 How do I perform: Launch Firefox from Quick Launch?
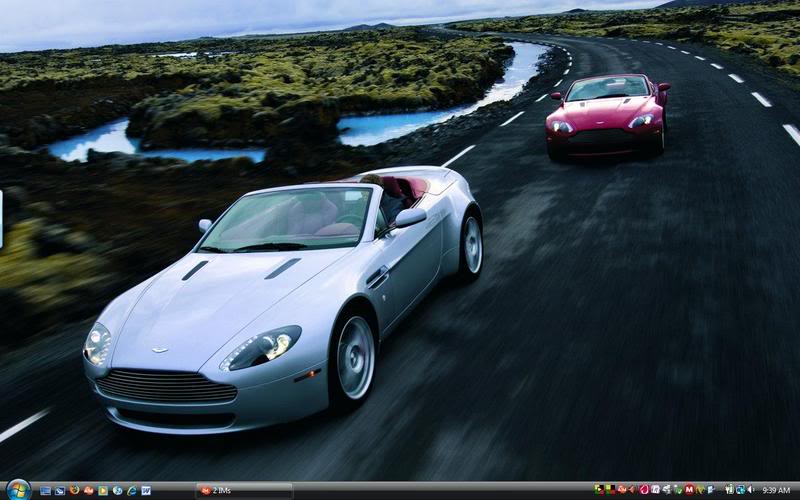[74, 490]
